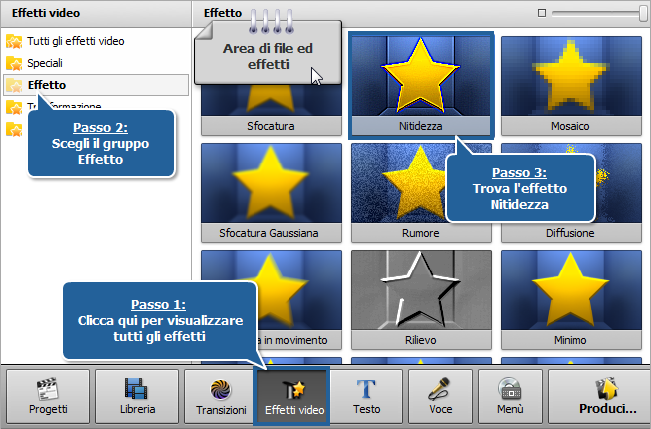This screenshot has height=429, width=651.
Task: Click the Voce microphone icon
Action: 440,389
